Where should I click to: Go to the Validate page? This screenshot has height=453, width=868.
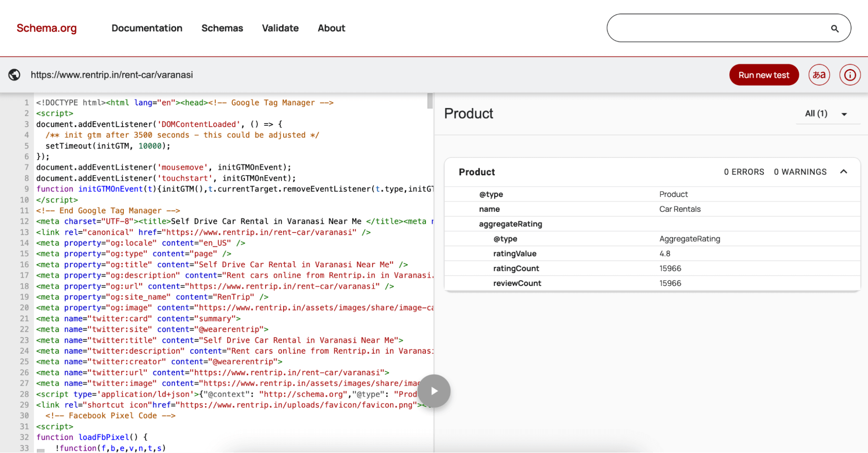(x=280, y=28)
